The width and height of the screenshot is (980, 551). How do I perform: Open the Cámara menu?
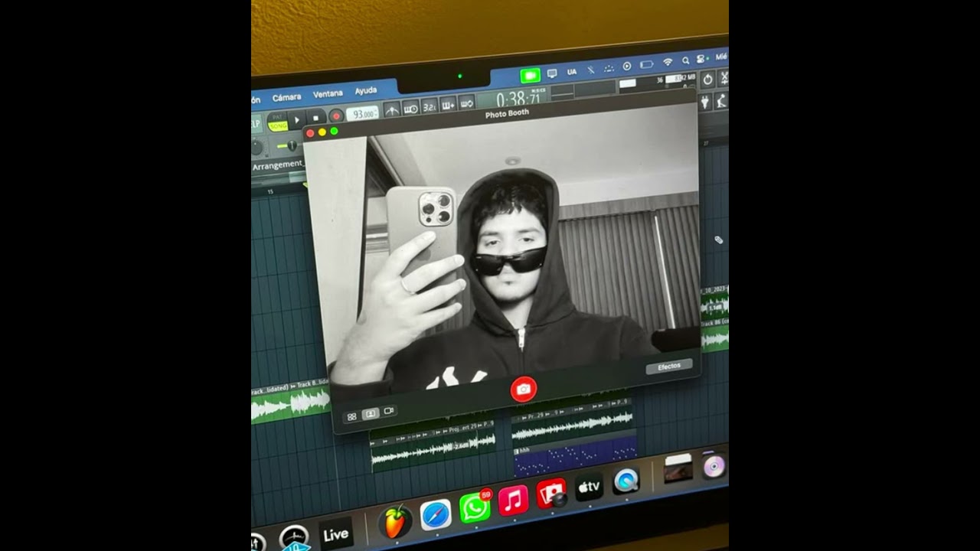click(287, 97)
